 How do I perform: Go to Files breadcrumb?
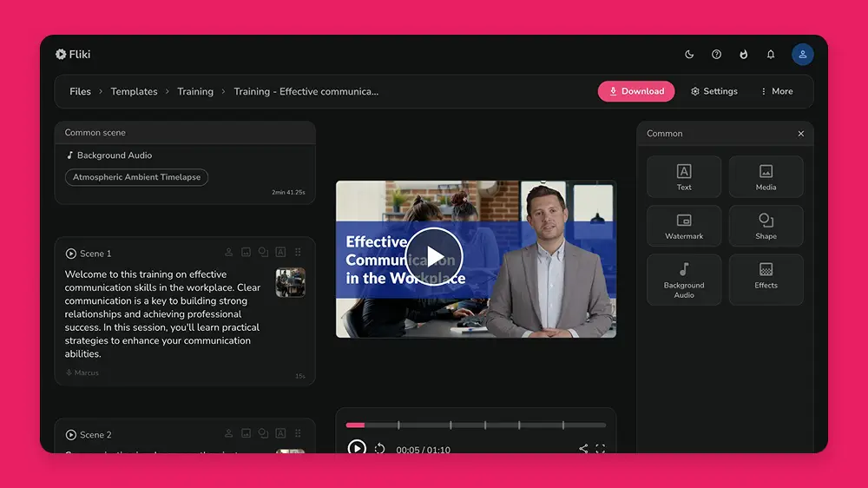click(x=80, y=91)
